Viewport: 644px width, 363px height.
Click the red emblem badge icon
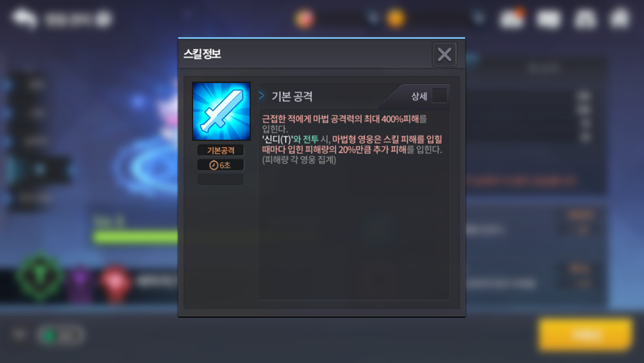click(x=115, y=283)
